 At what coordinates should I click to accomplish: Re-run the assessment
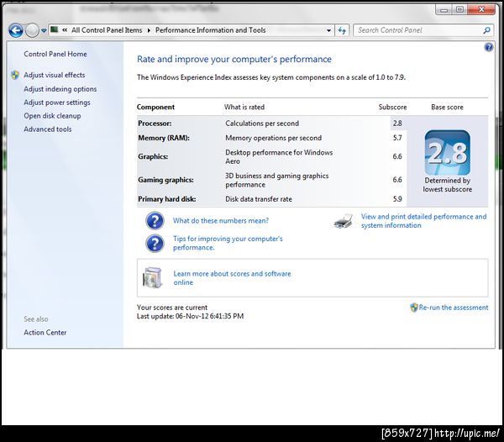pos(454,308)
